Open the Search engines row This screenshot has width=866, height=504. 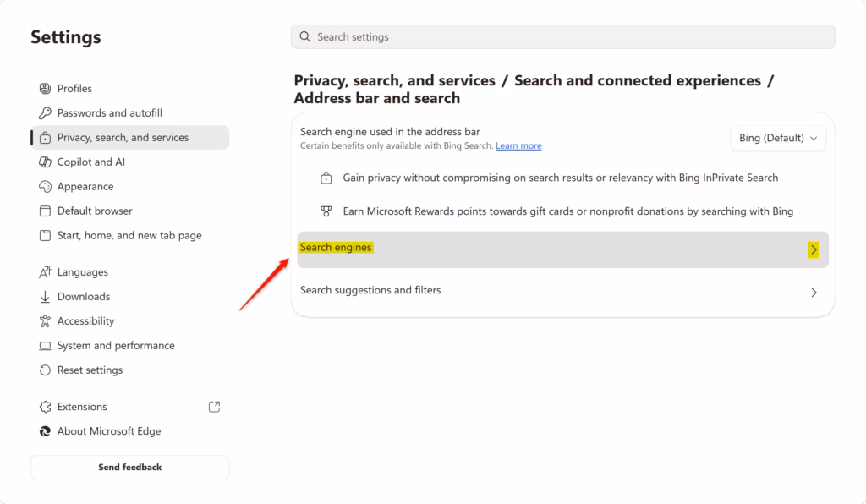point(562,249)
